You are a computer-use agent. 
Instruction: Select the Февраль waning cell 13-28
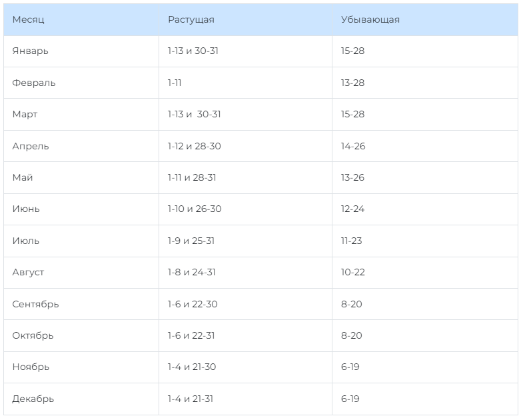[x=353, y=83]
